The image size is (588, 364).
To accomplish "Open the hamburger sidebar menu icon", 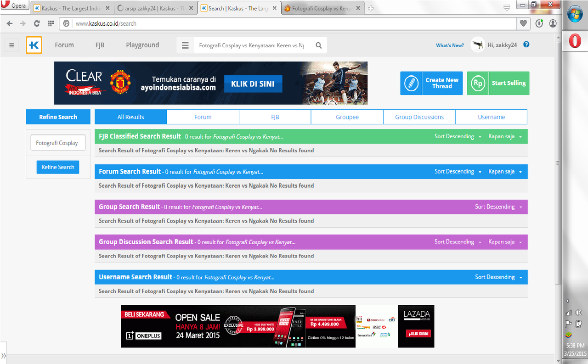I will (x=11, y=45).
